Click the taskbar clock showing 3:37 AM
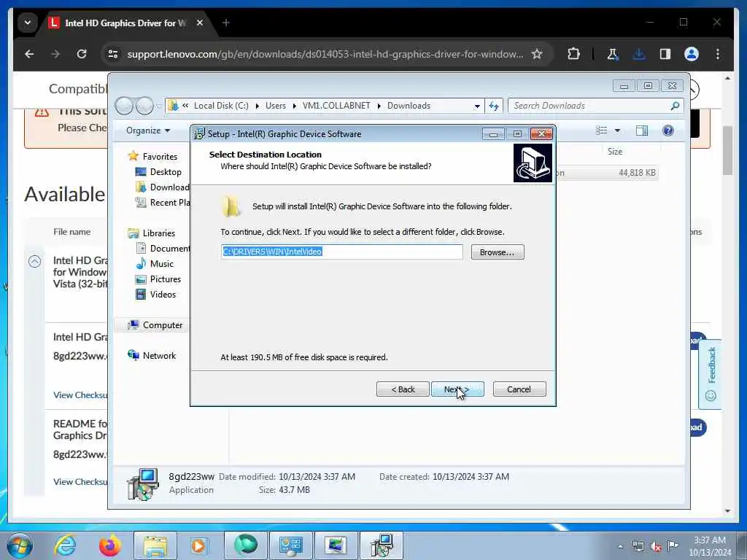 (709, 546)
